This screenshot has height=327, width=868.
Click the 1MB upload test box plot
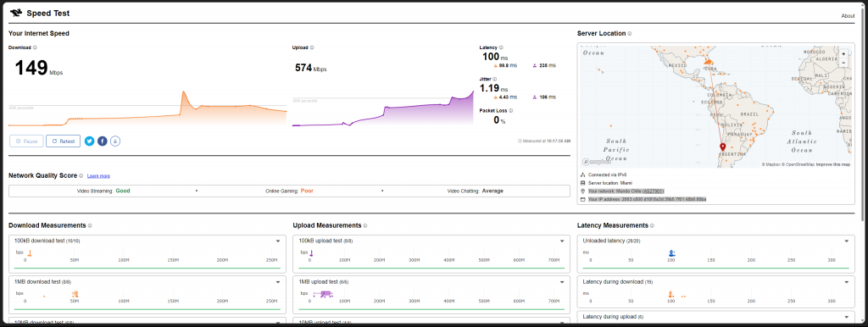(323, 293)
